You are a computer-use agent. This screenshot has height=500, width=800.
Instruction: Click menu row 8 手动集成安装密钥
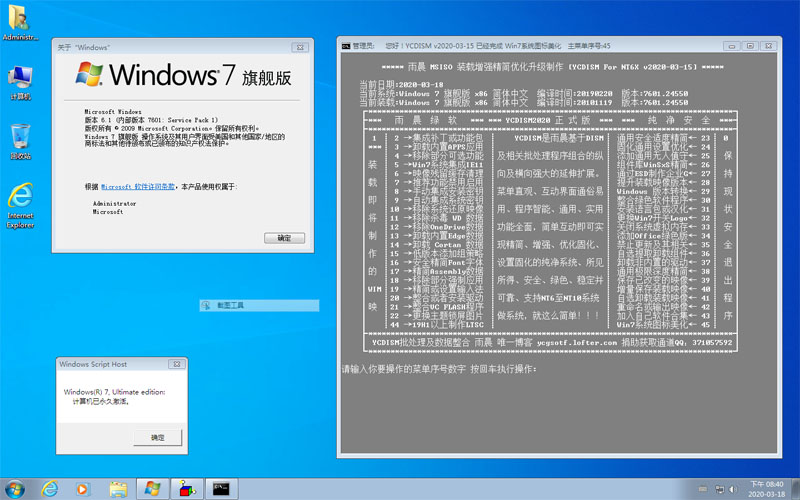[x=438, y=191]
